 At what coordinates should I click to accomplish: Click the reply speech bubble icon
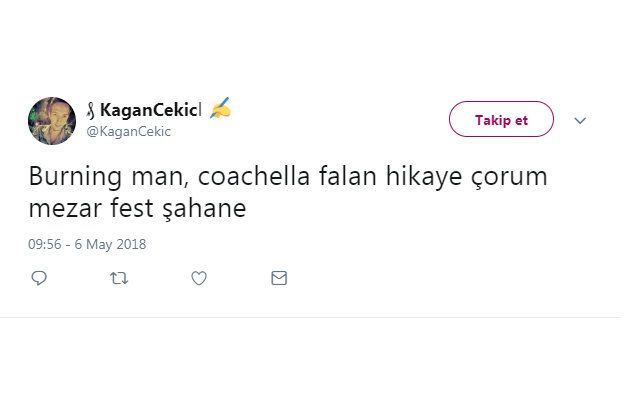point(39,278)
